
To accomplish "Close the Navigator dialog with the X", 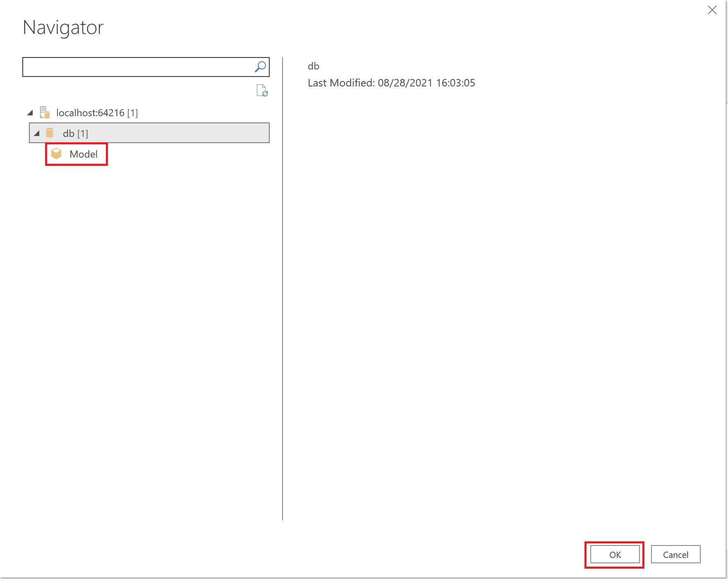I will pyautogui.click(x=712, y=10).
